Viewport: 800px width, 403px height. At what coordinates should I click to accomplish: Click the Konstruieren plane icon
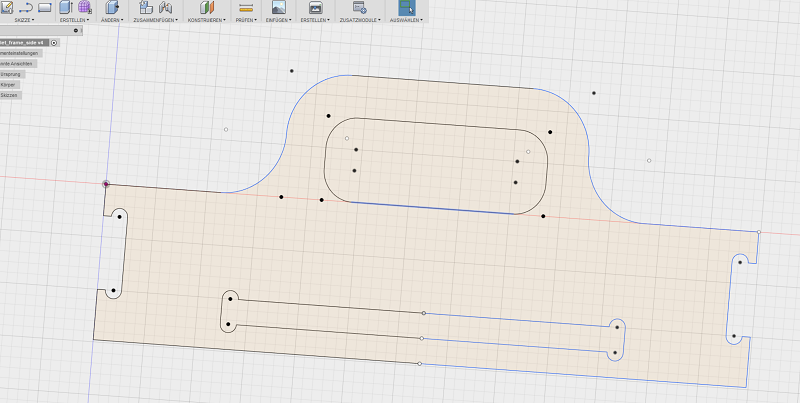click(x=206, y=7)
